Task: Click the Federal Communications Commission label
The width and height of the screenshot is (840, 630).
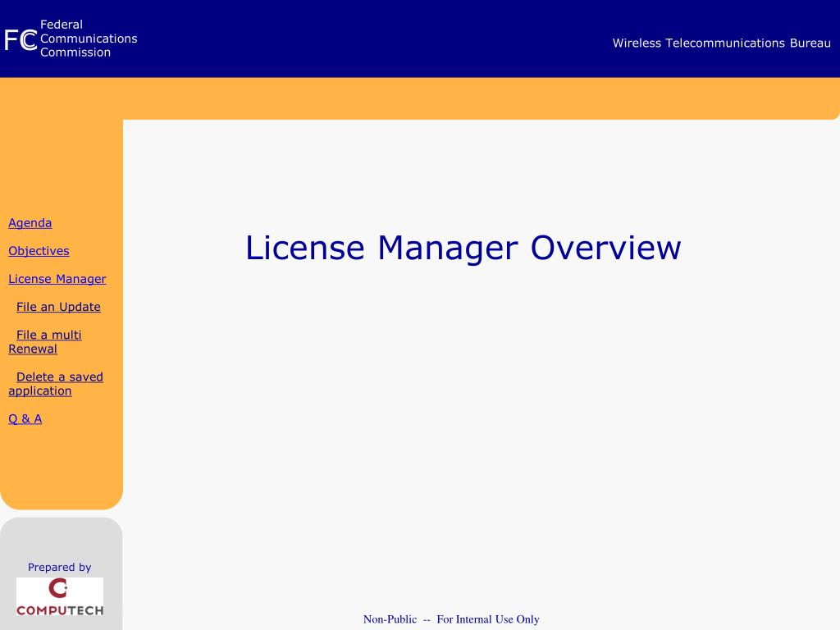Action: tap(89, 39)
